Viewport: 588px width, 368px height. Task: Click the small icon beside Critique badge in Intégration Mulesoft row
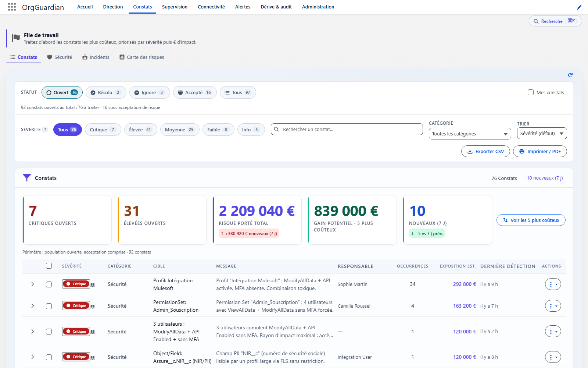click(x=93, y=284)
